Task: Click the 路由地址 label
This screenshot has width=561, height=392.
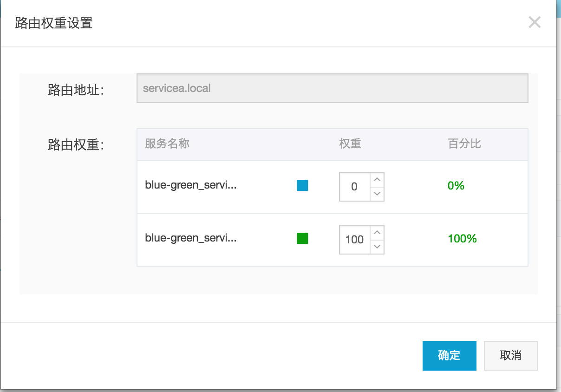Action: pos(76,90)
